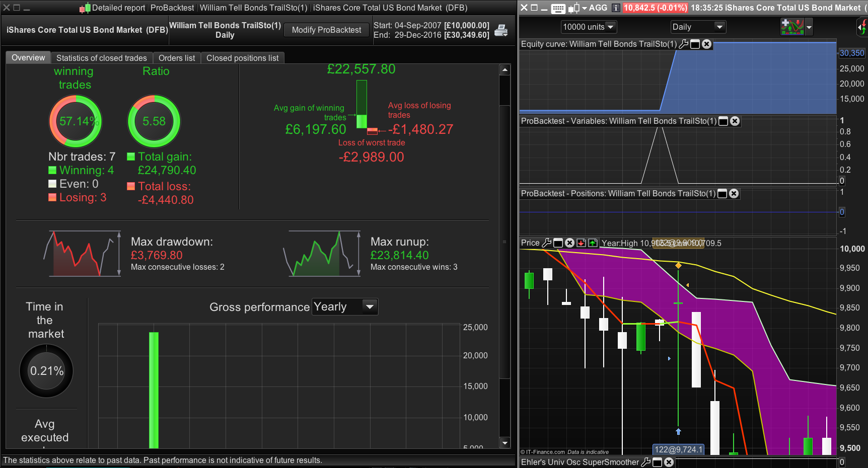Click the 30,350 equity axis label
The image size is (868, 468).
(x=852, y=53)
